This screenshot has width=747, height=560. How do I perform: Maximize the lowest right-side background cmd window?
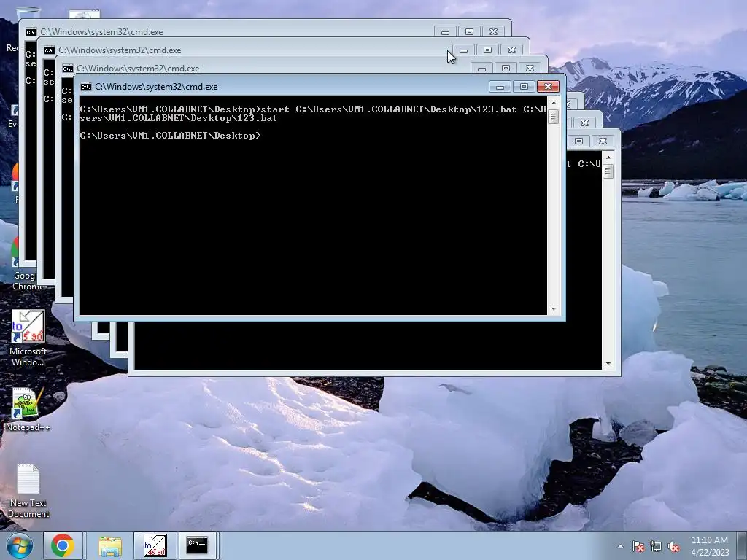tap(578, 141)
